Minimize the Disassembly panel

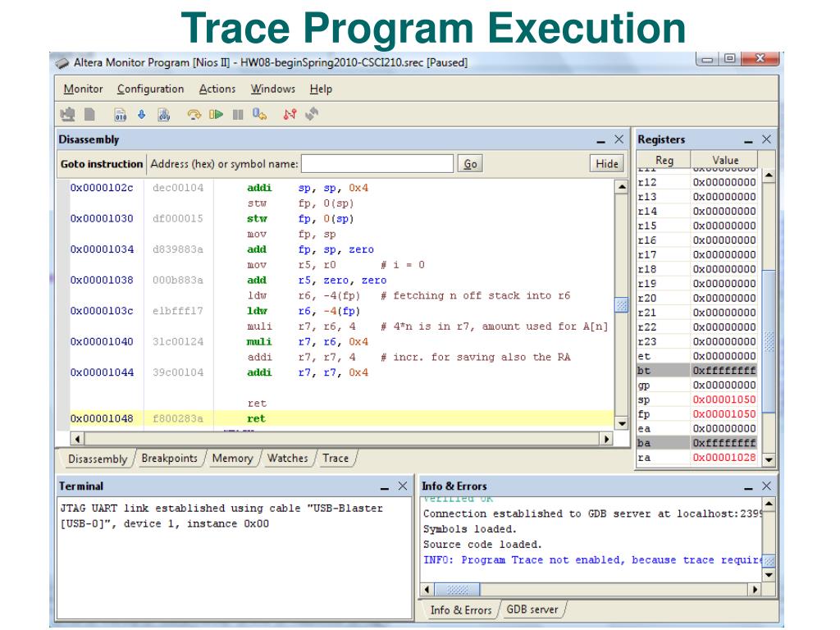pos(600,140)
